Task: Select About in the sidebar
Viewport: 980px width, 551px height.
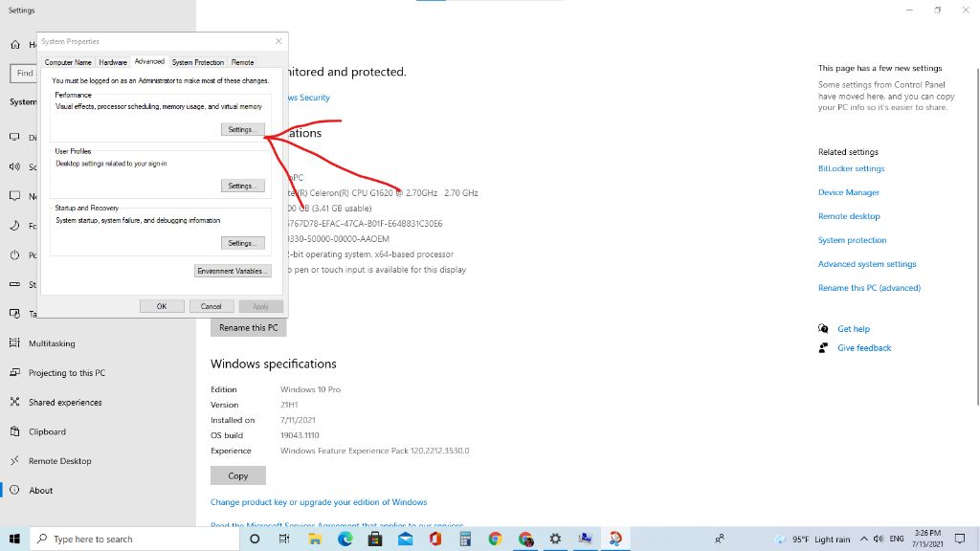Action: (x=40, y=491)
